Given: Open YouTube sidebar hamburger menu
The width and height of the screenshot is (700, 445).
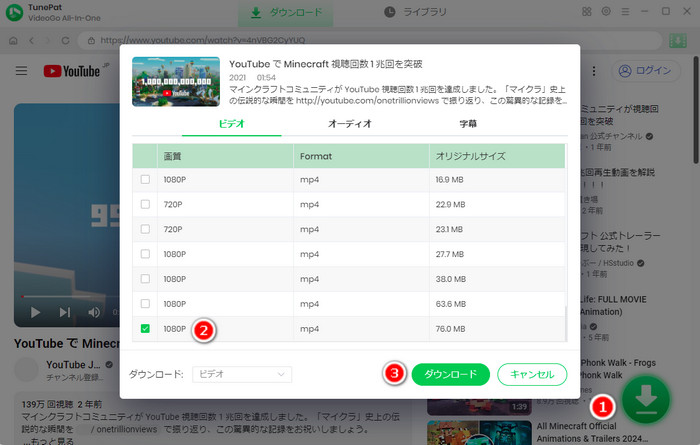Looking at the screenshot, I should pyautogui.click(x=21, y=71).
